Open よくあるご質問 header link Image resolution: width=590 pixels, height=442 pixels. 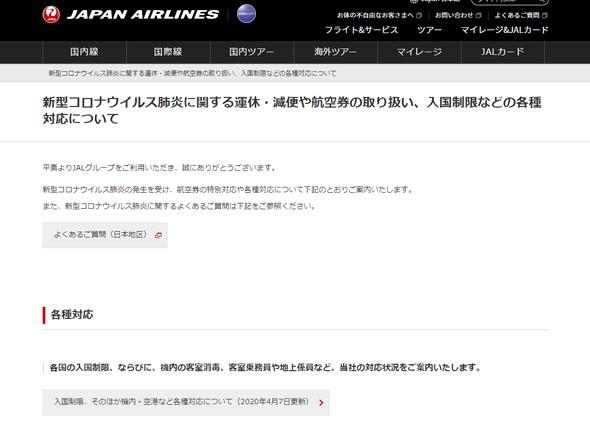click(x=517, y=15)
